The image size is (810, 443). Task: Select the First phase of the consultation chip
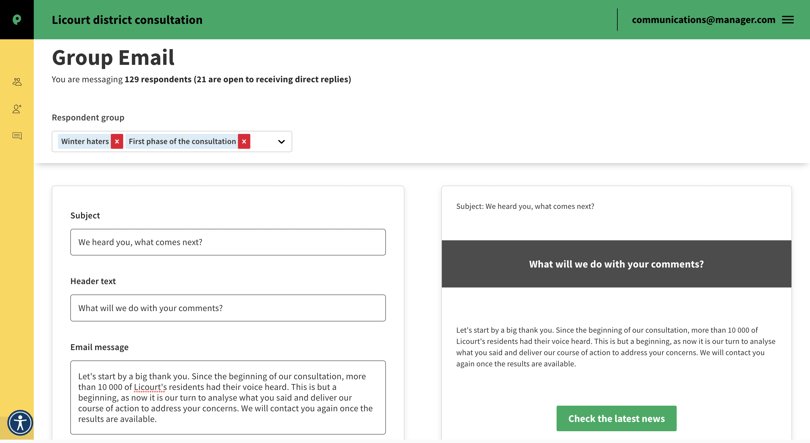pyautogui.click(x=182, y=141)
